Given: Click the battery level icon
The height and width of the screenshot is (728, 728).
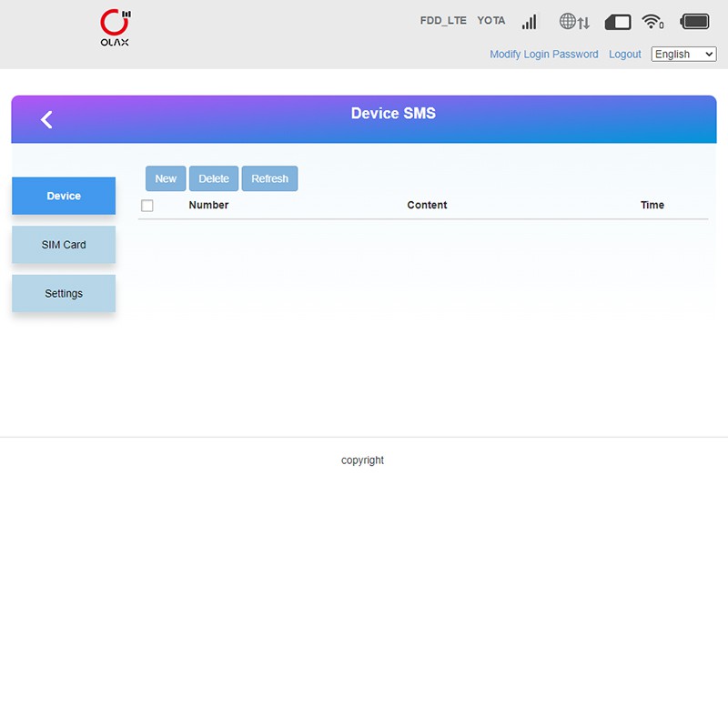Looking at the screenshot, I should (x=695, y=21).
